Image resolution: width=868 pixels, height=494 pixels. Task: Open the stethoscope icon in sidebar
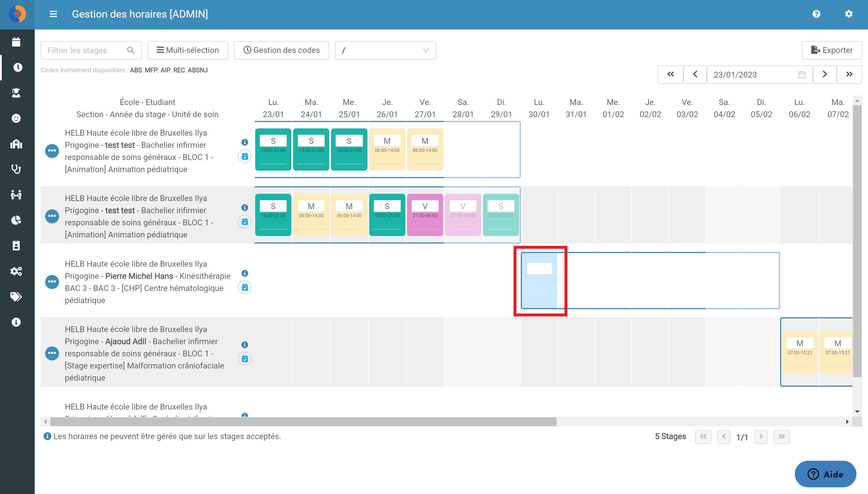click(x=16, y=169)
